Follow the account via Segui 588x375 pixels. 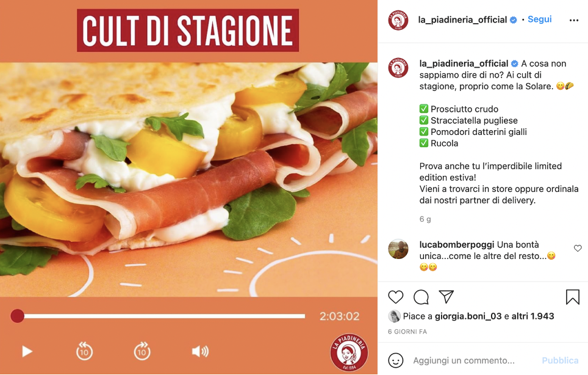point(540,19)
